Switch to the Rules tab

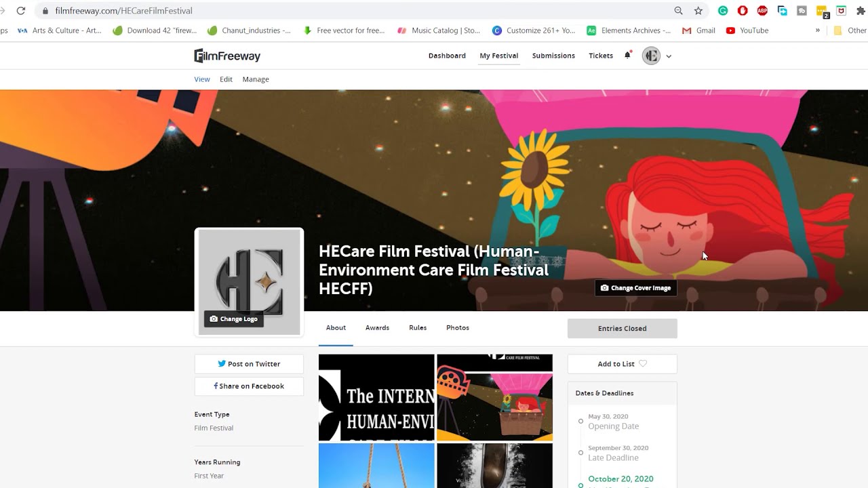pos(418,328)
